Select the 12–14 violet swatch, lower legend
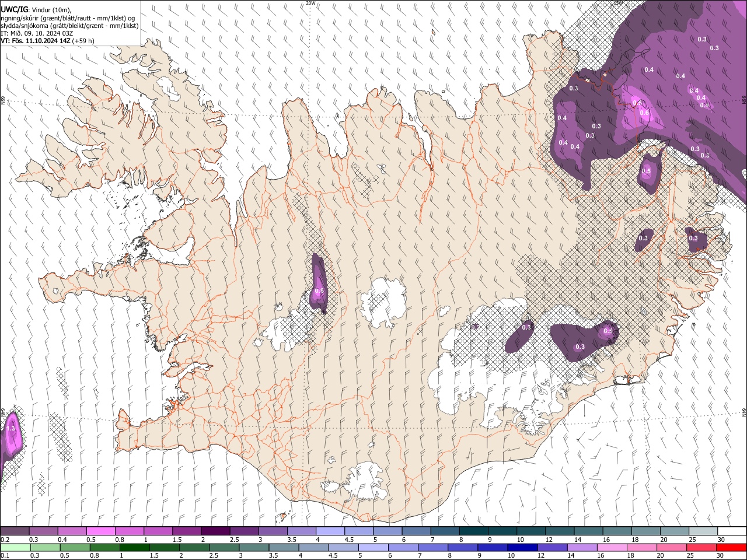 click(x=552, y=547)
